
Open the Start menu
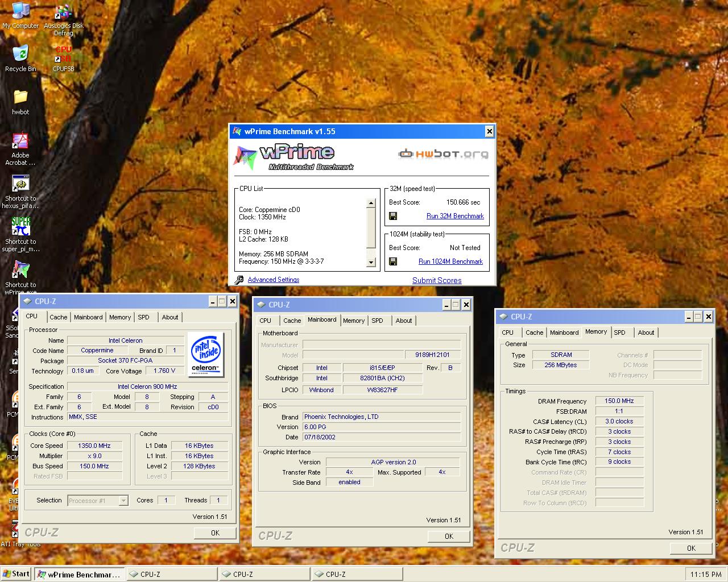pos(16,573)
